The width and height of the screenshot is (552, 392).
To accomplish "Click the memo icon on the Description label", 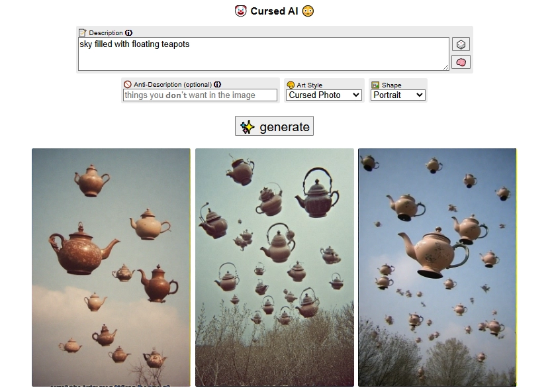I will [x=82, y=32].
